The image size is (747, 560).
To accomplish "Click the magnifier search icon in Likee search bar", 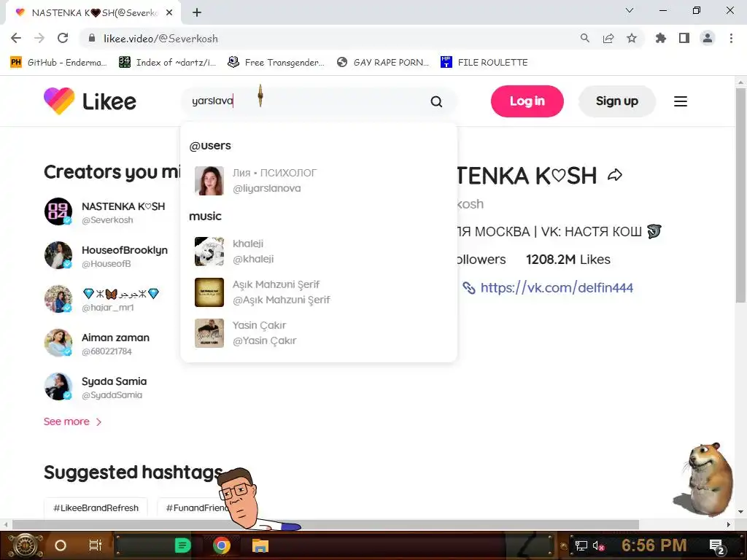I will tap(436, 101).
